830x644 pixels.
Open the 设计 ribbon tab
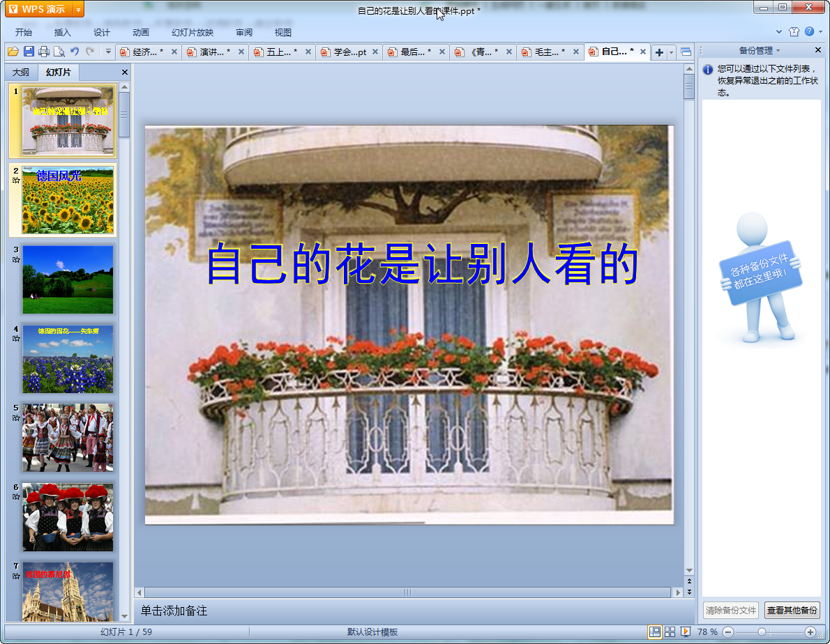[x=102, y=32]
